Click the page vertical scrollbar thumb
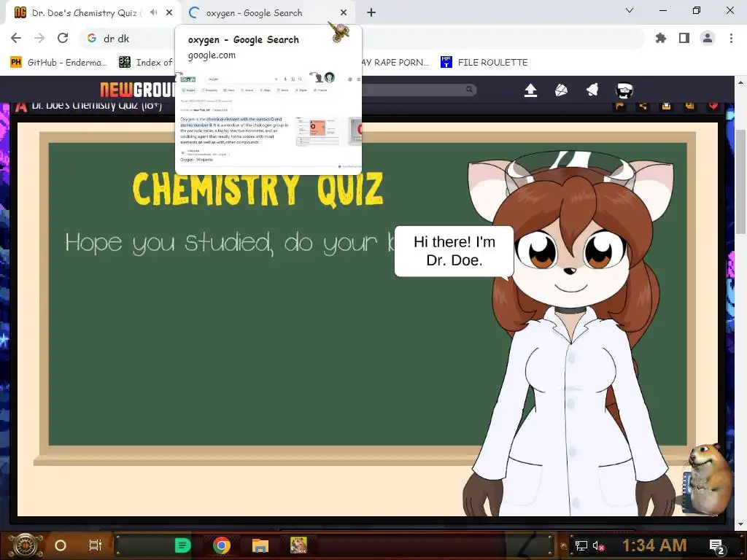This screenshot has height=560, width=747. [x=740, y=181]
